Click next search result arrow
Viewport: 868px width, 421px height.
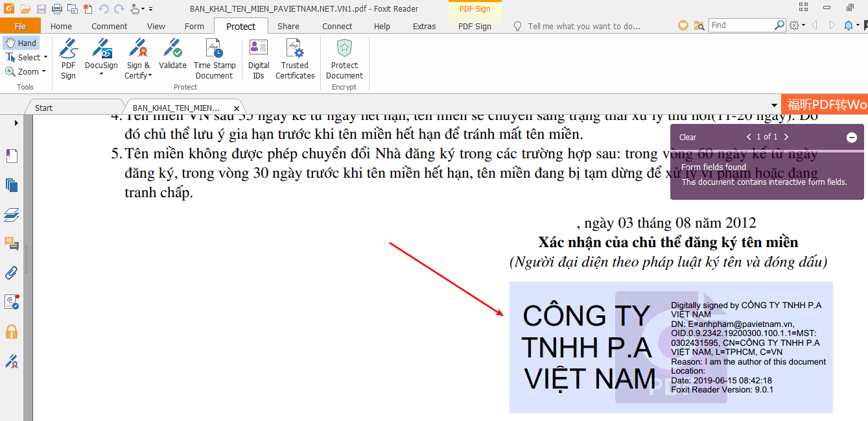pos(832,25)
